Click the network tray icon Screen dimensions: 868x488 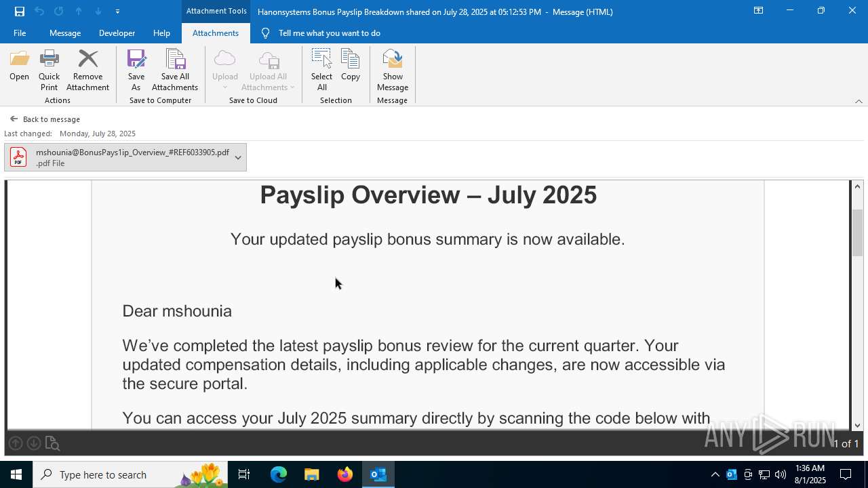764,474
